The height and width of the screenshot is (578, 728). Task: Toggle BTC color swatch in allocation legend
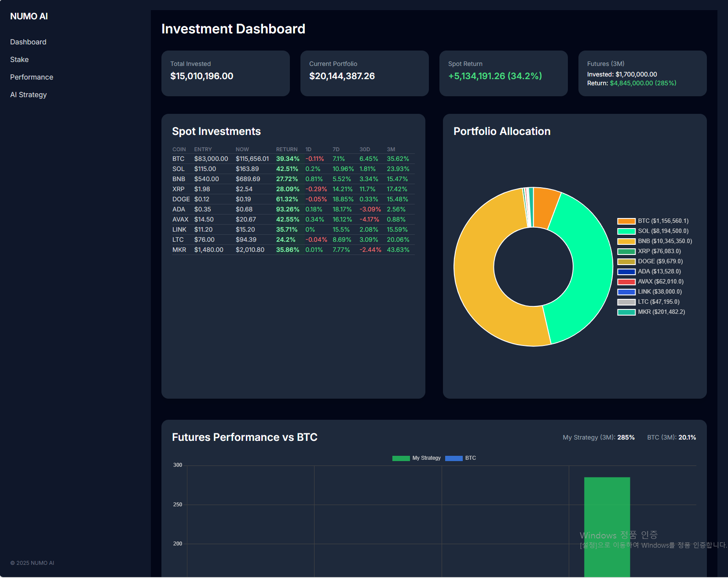[626, 221]
